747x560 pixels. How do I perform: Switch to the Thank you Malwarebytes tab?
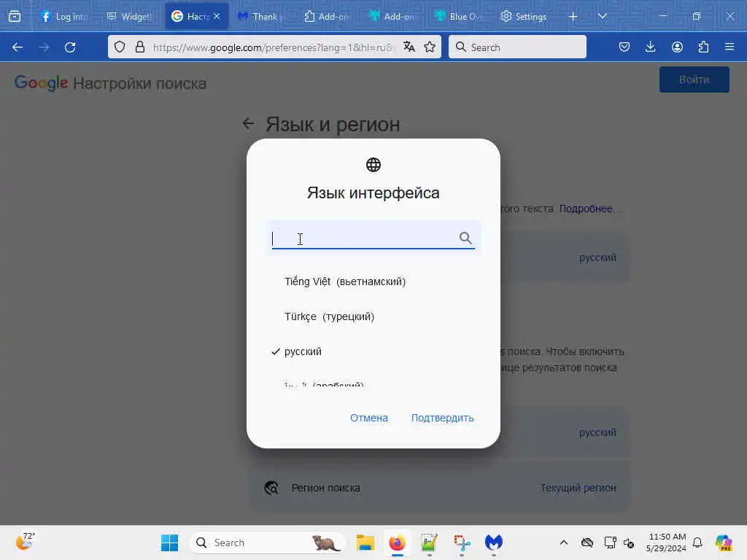260,16
